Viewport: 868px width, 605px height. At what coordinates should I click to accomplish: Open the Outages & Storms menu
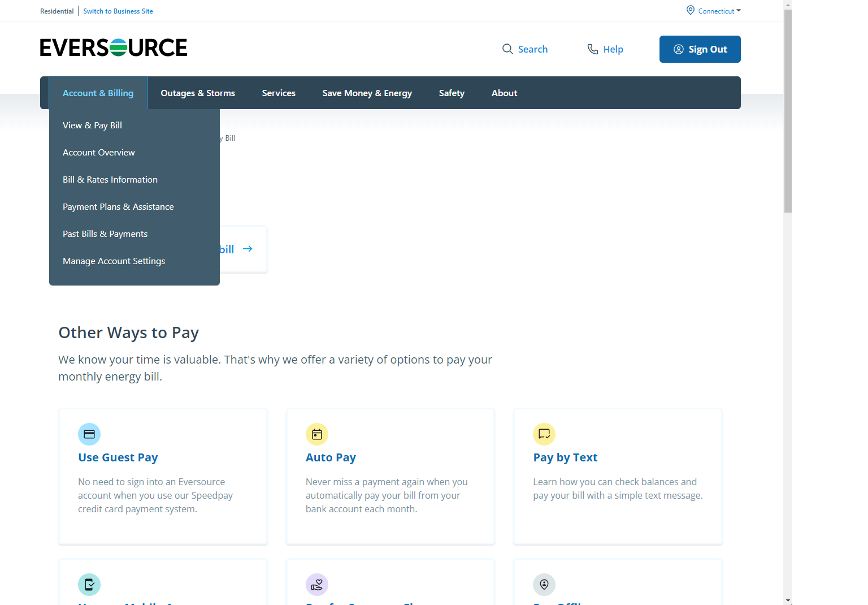pos(198,93)
